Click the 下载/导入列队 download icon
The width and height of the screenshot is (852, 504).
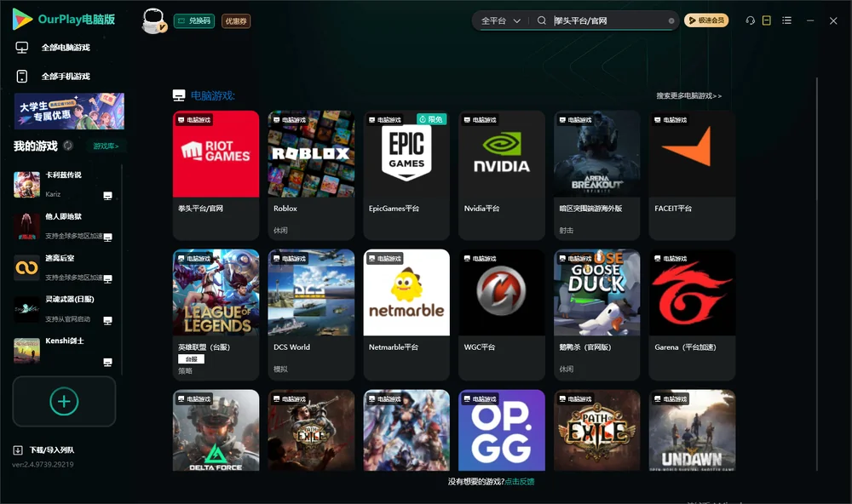pos(18,450)
